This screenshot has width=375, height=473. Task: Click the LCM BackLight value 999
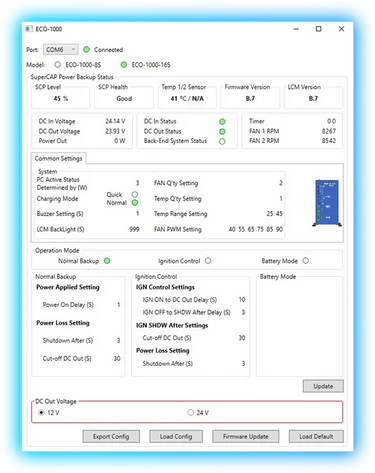tap(134, 229)
